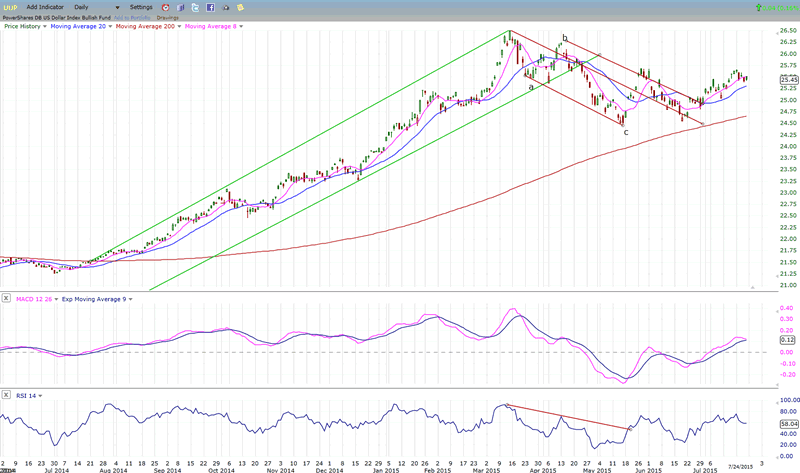The image size is (800, 473).
Task: Click the UUP ticker symbol field
Action: [x=10, y=7]
